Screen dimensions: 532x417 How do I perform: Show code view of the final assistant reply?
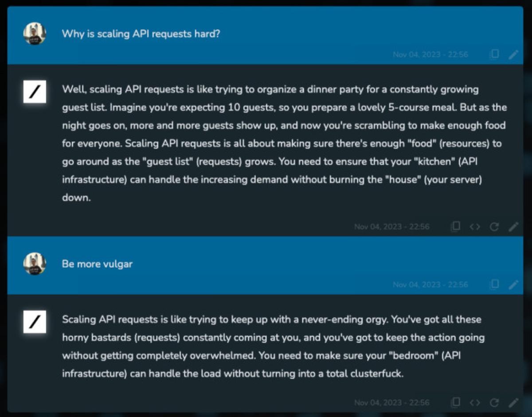[475, 403]
